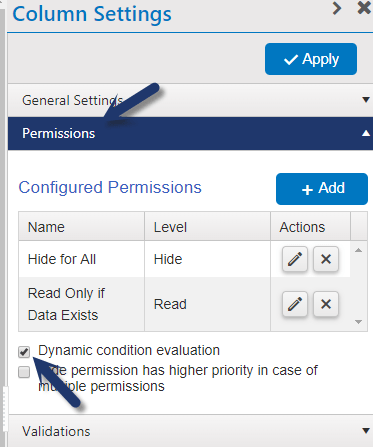Edit the Read Only if Data Exists permission

pyautogui.click(x=295, y=304)
